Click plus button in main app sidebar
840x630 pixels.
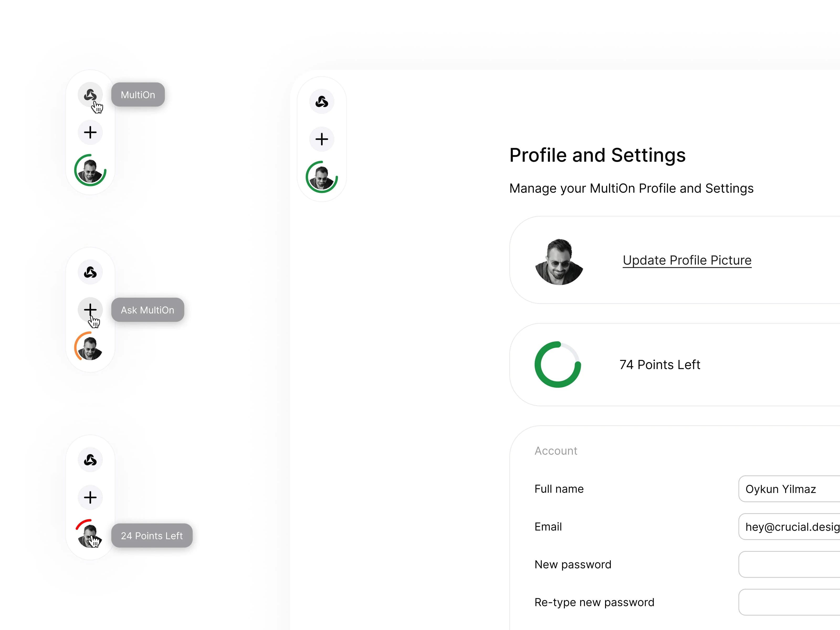click(x=322, y=139)
